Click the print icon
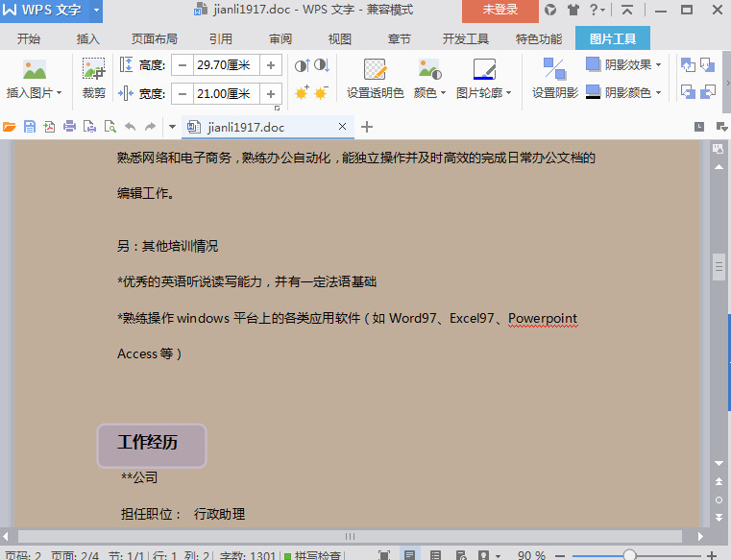 click(x=69, y=127)
